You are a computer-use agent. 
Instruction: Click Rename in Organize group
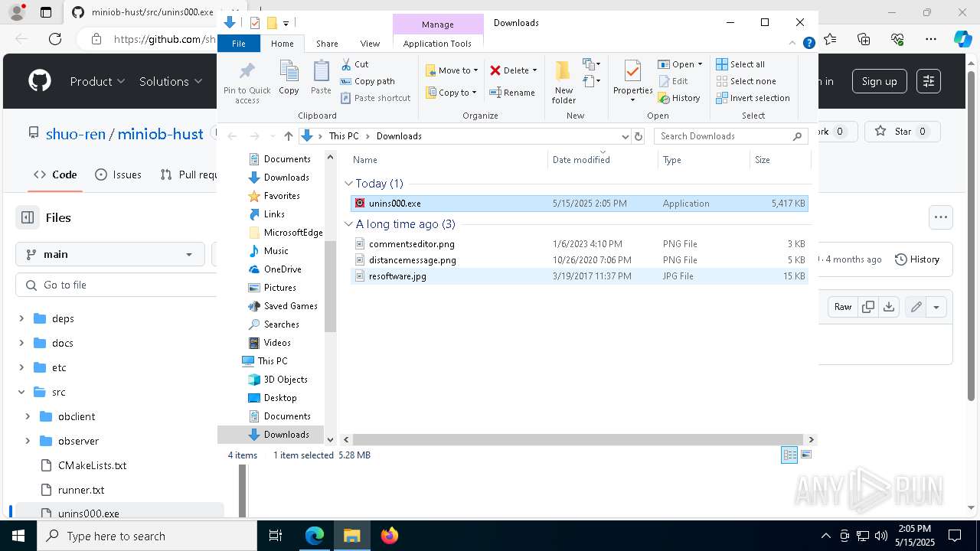click(512, 93)
